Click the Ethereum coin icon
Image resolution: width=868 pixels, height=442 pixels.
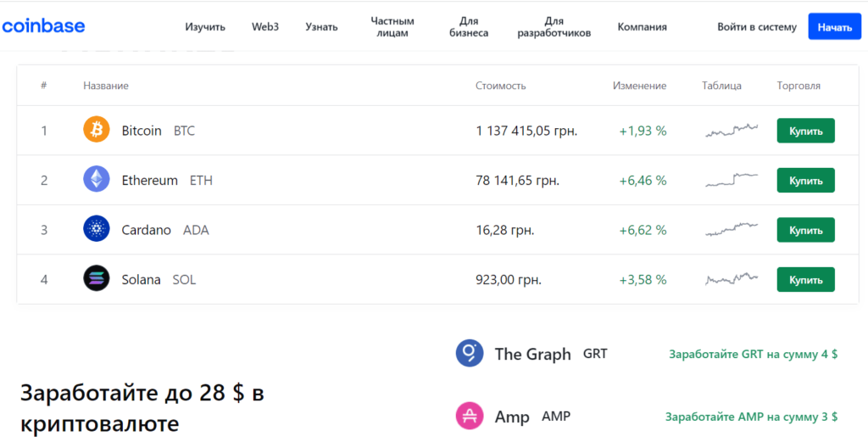tap(97, 180)
